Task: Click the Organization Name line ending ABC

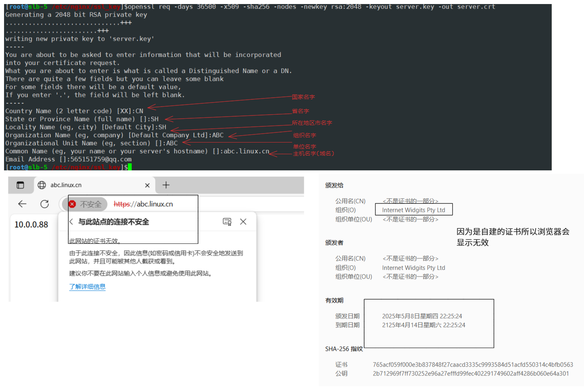Action: pos(114,135)
